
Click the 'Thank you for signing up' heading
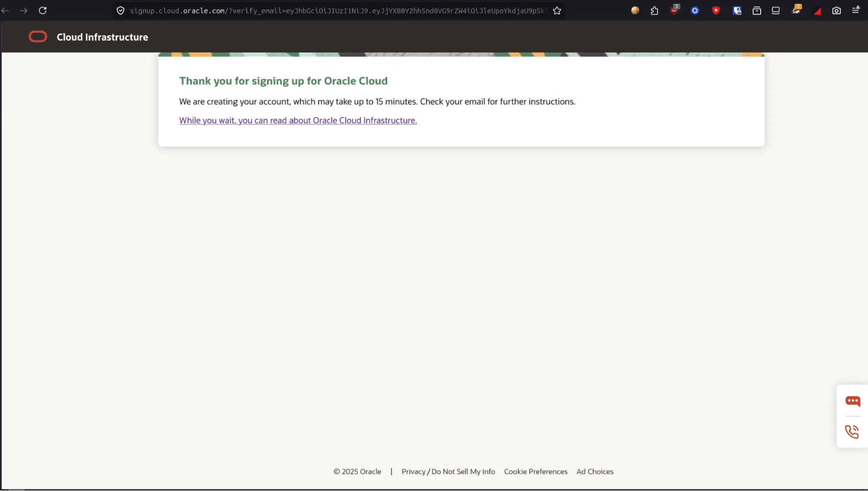[x=284, y=81]
